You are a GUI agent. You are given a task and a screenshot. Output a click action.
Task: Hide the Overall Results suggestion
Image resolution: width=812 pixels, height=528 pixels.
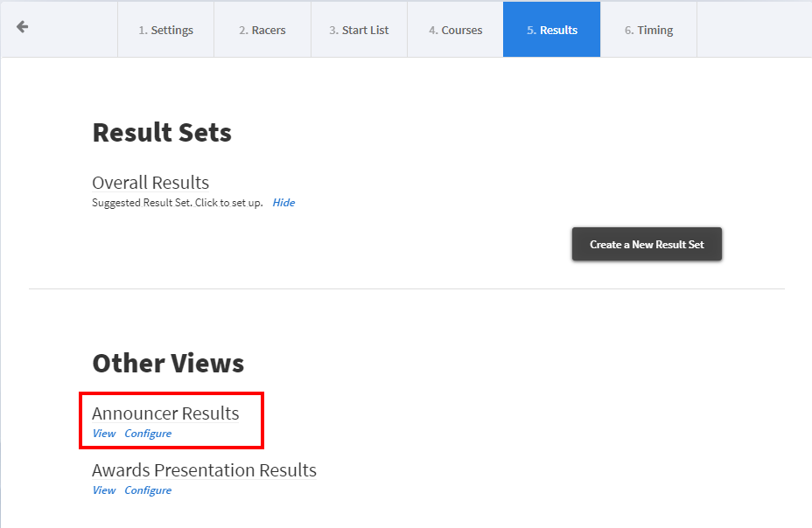(283, 203)
